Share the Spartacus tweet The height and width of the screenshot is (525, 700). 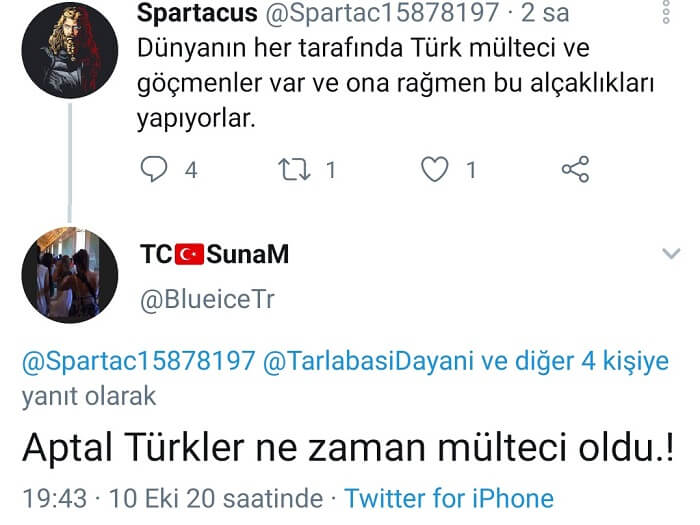click(575, 170)
